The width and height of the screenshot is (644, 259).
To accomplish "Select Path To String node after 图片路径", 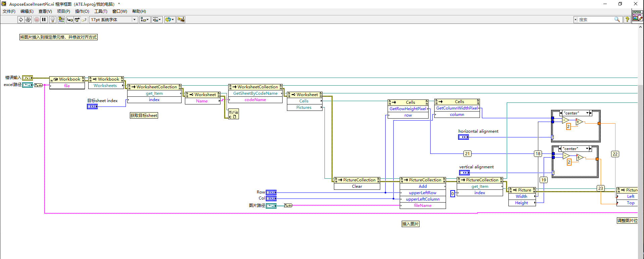I will click(288, 205).
